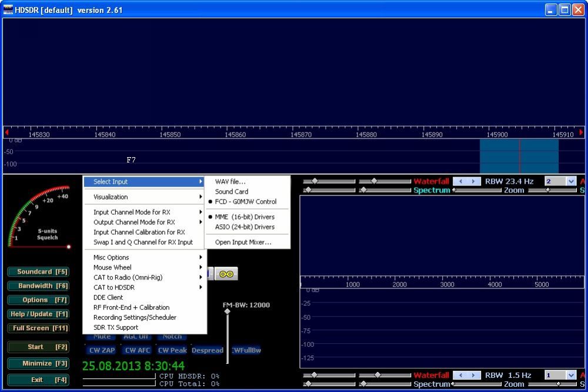Click the left red arrow on frequency scale
The image size is (588, 392).
pos(6,132)
